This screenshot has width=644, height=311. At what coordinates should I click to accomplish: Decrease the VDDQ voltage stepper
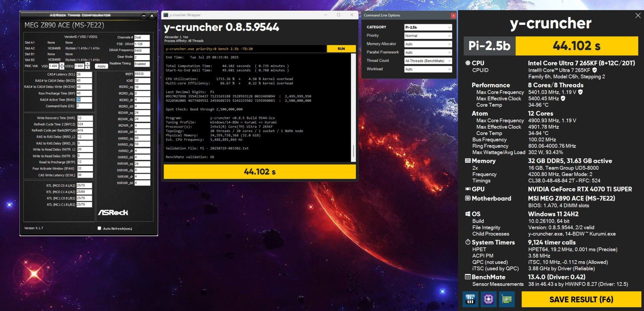88,68
